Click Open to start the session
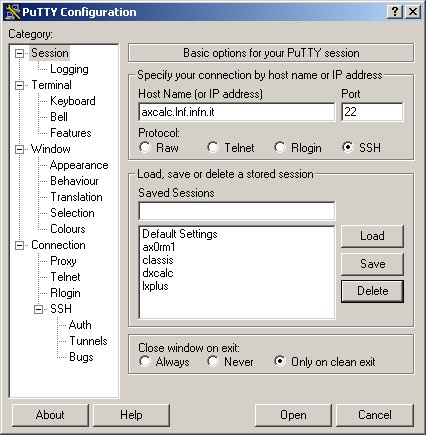Screen dimensions: 426x435 click(x=293, y=415)
